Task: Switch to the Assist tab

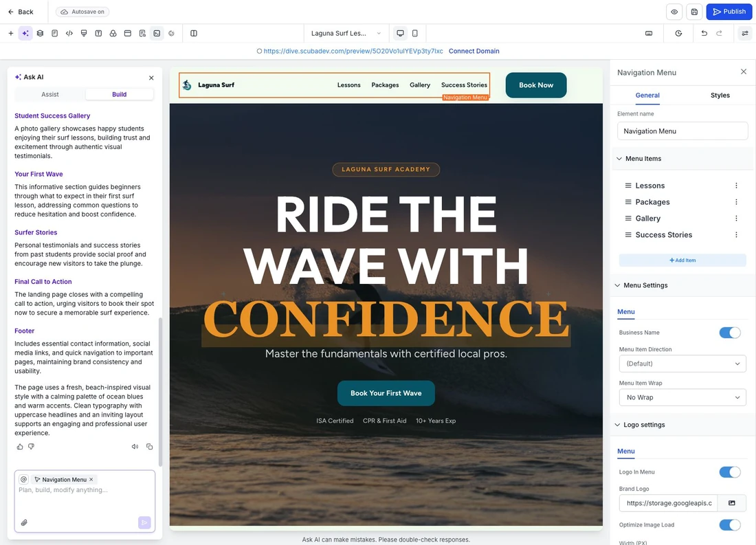Action: (x=50, y=95)
